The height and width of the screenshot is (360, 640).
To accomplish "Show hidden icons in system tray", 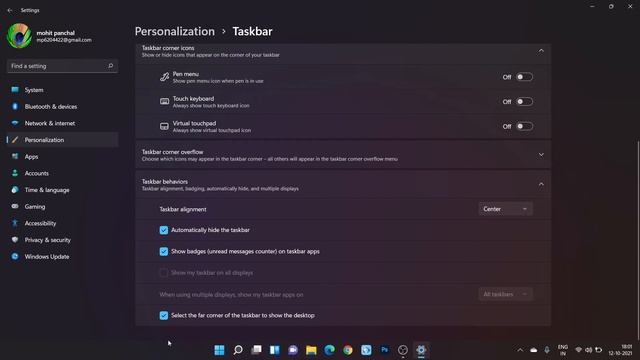I will [520, 350].
